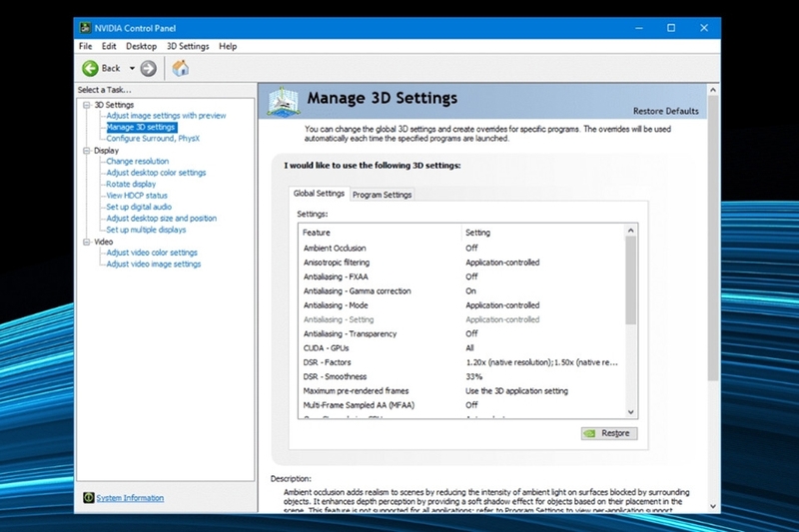Open the Back history dropdown arrow
This screenshot has height=532, width=799.
tap(132, 68)
